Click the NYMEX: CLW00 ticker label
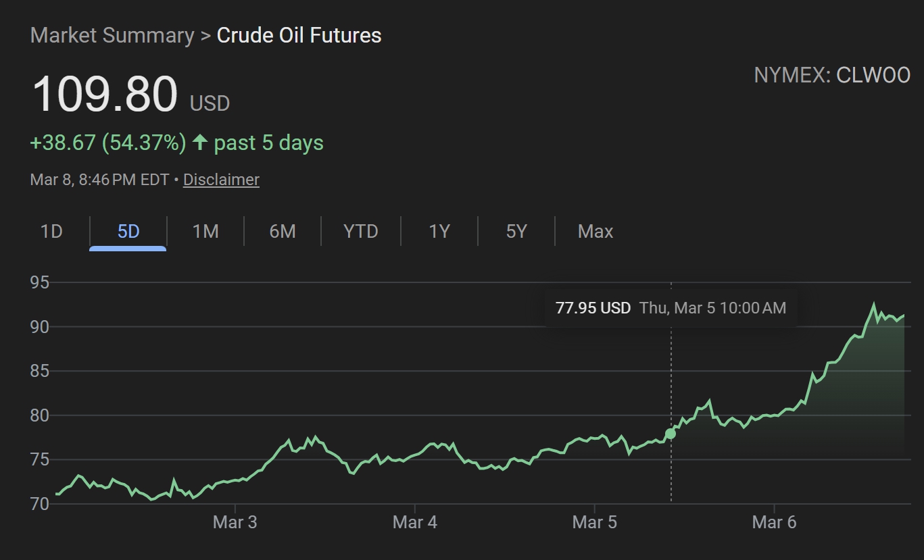 pos(831,75)
